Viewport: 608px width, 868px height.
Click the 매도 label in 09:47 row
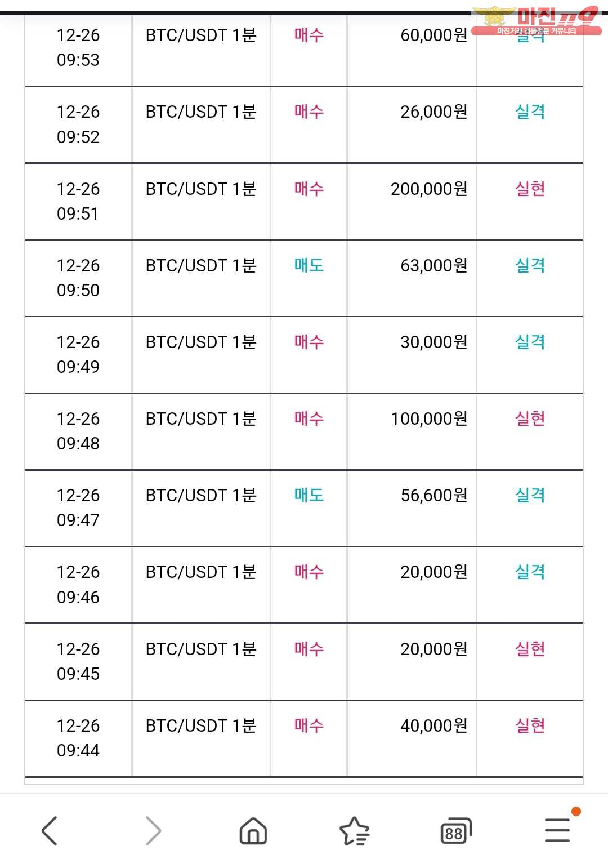pos(309,495)
